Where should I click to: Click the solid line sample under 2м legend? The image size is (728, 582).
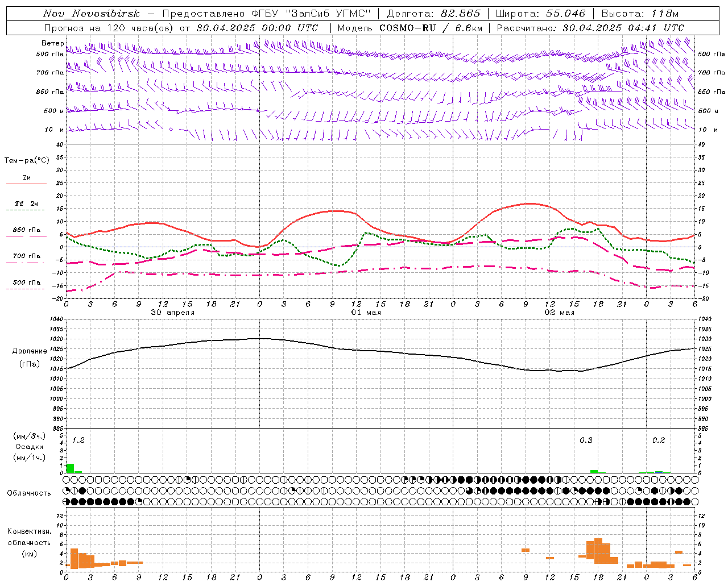click(26, 184)
